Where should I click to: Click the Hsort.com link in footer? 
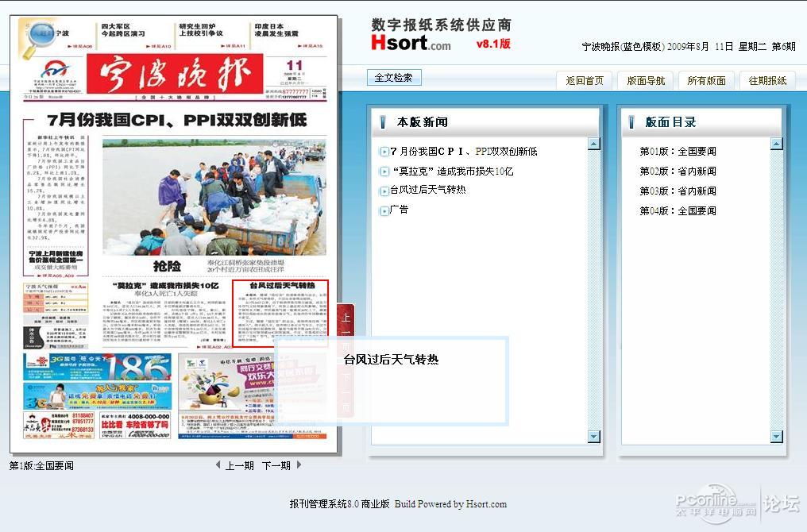point(486,504)
